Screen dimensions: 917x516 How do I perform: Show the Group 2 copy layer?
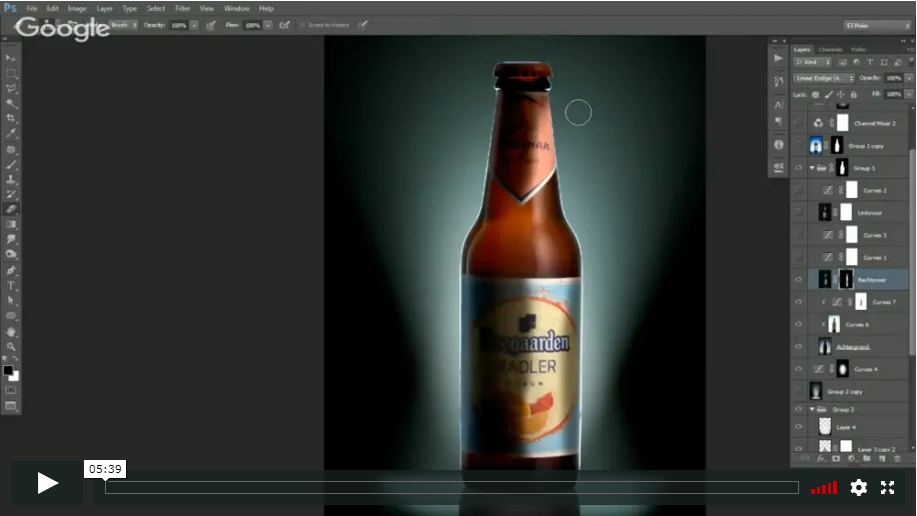799,391
